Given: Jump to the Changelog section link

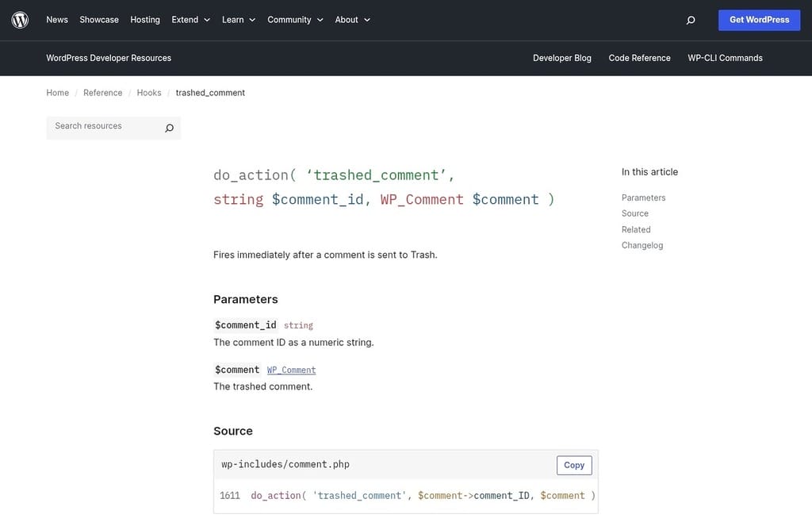Looking at the screenshot, I should [642, 244].
